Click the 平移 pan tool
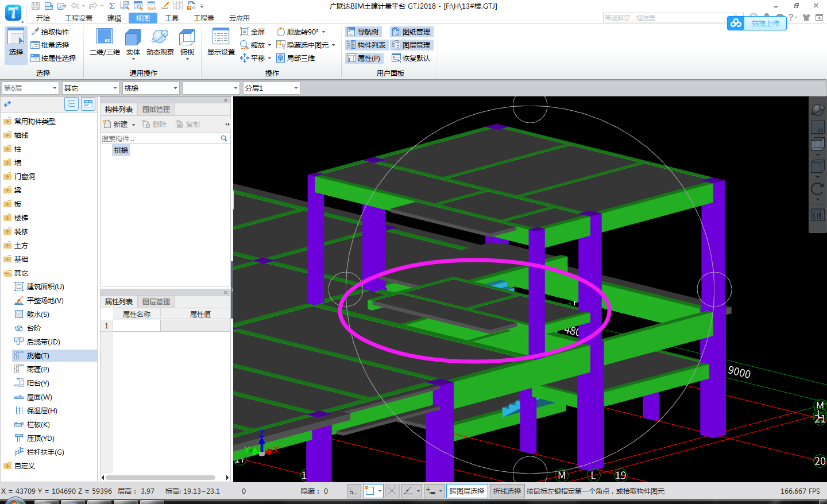The image size is (827, 504). coord(253,58)
